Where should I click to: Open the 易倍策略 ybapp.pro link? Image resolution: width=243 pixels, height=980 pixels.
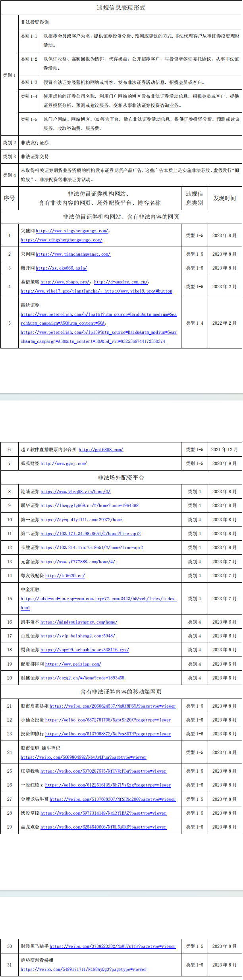coord(65,282)
